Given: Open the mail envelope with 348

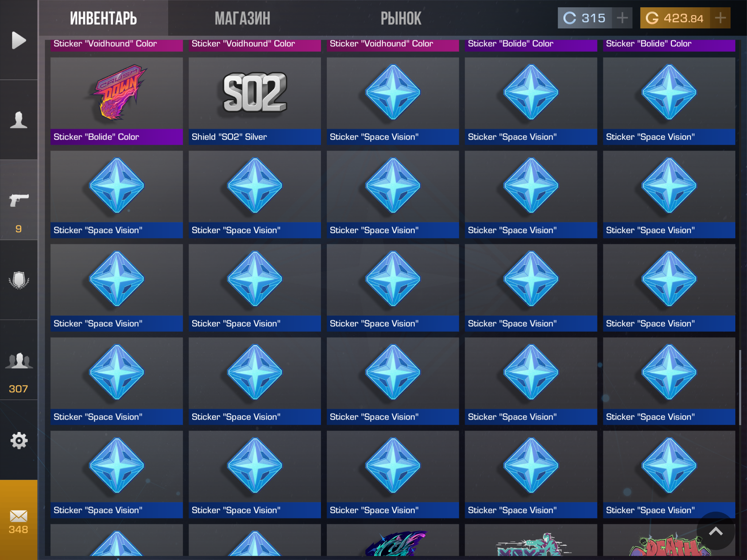Looking at the screenshot, I should coord(19,520).
